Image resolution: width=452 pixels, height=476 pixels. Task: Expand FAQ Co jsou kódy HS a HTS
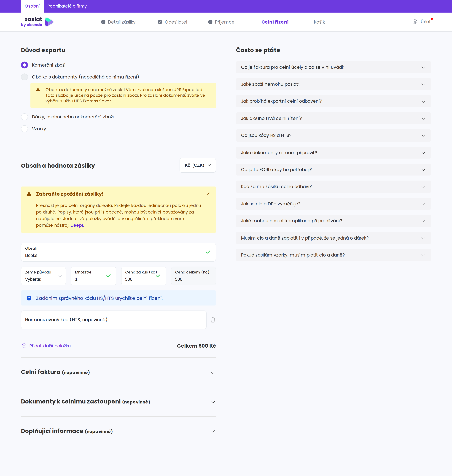pyautogui.click(x=333, y=135)
